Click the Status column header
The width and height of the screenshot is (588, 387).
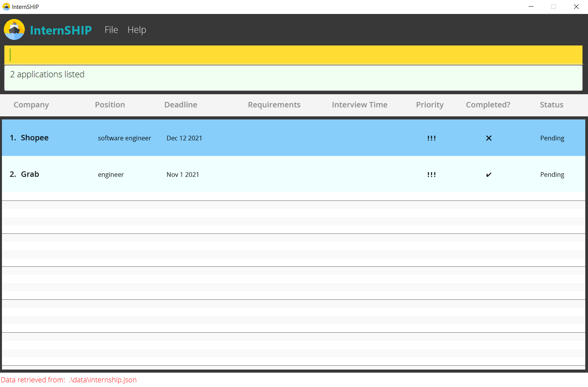[x=552, y=105]
